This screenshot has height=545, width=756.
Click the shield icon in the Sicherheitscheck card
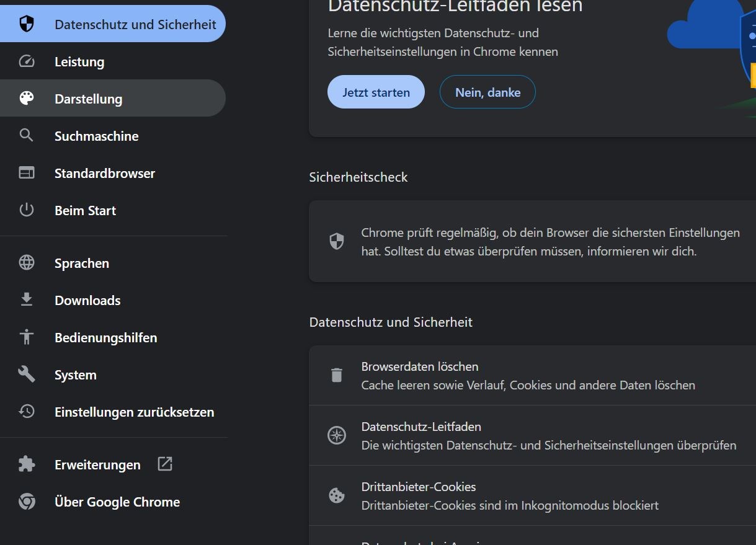point(337,242)
